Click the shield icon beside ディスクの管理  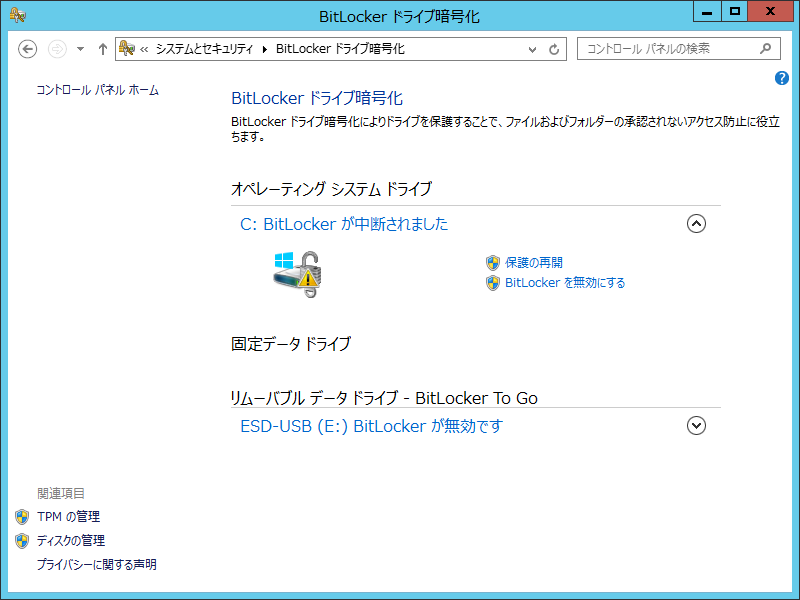22,541
